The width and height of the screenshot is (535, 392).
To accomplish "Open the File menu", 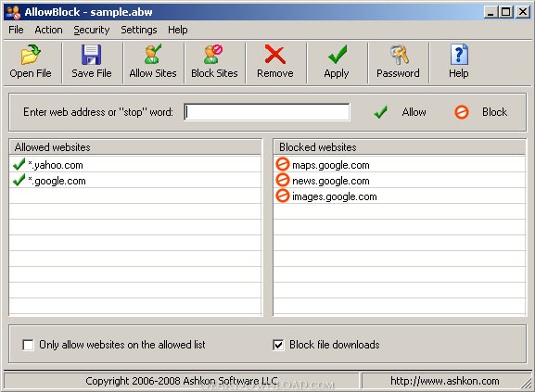I will click(16, 30).
